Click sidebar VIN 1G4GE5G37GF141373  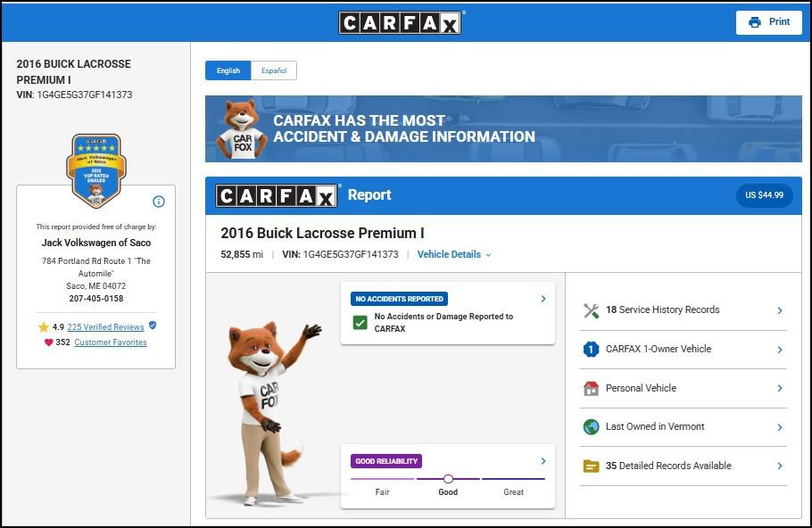pos(85,95)
